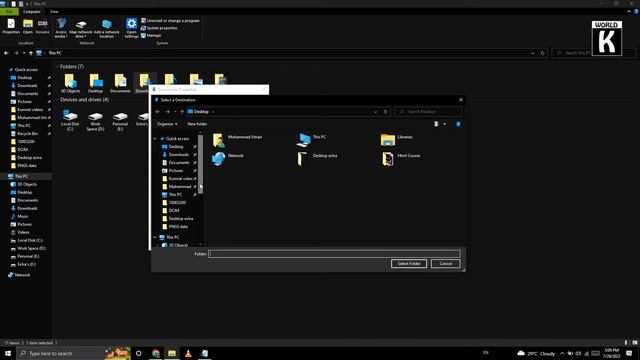
Task: Click File Explorer icon on the taskbar
Action: 172,353
